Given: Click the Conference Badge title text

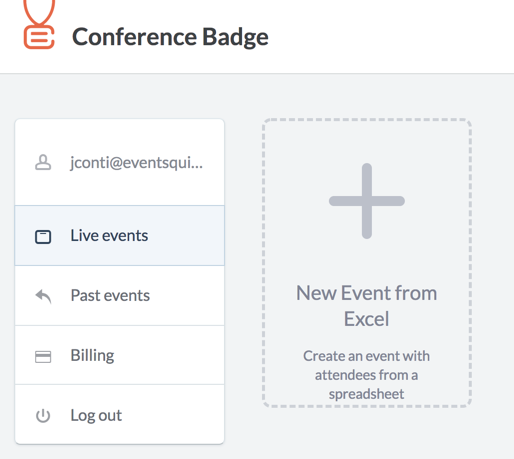Looking at the screenshot, I should 170,37.
